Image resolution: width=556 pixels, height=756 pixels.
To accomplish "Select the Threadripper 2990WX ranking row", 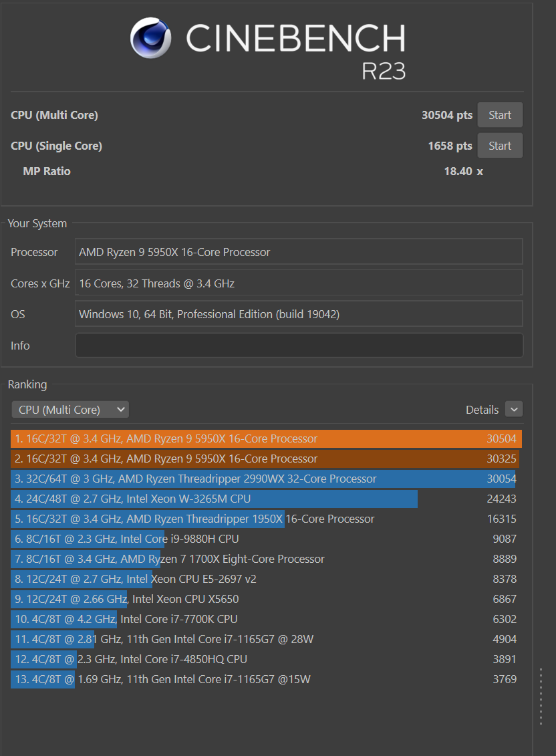I will [x=266, y=479].
